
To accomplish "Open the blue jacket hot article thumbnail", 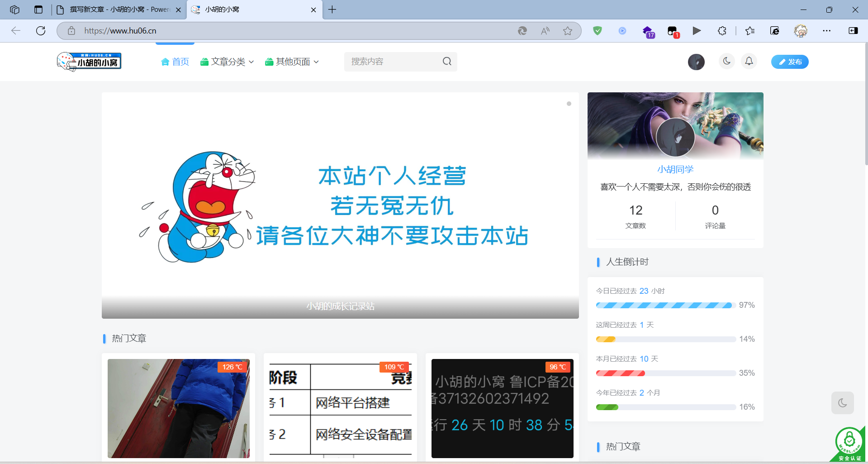I will [178, 408].
